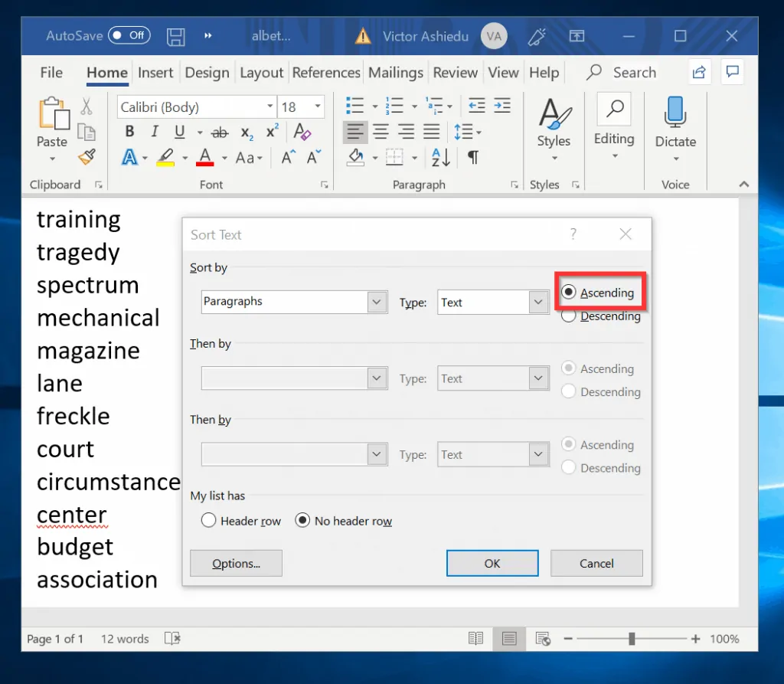Click the Sort A-Z icon

coord(441,158)
